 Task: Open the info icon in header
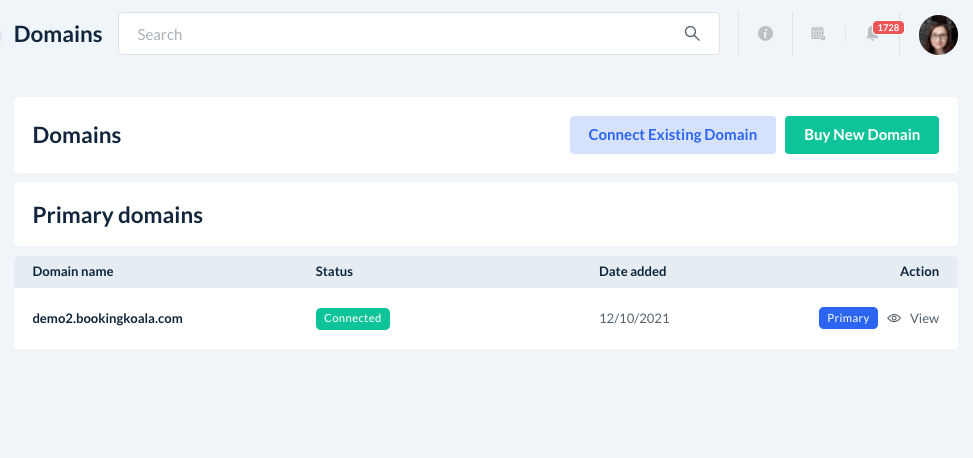[765, 34]
